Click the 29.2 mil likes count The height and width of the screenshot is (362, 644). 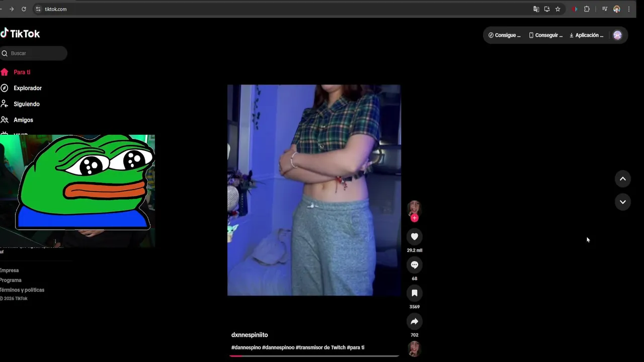click(x=415, y=250)
